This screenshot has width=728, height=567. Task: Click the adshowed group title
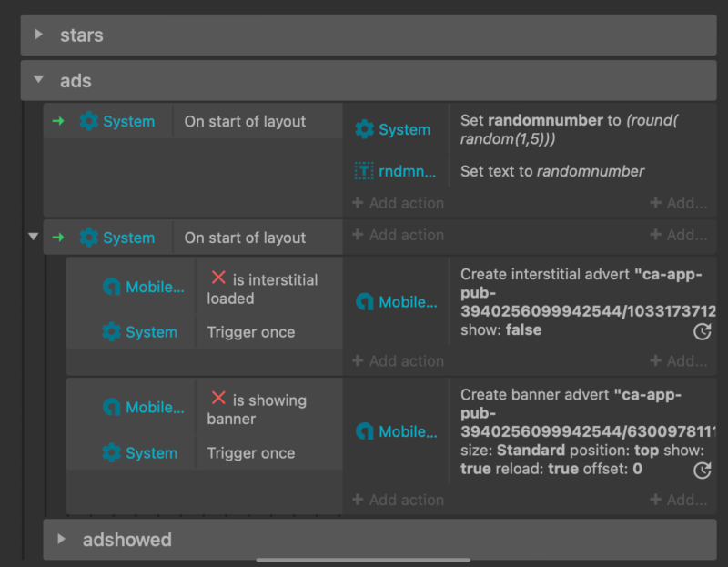coord(127,539)
